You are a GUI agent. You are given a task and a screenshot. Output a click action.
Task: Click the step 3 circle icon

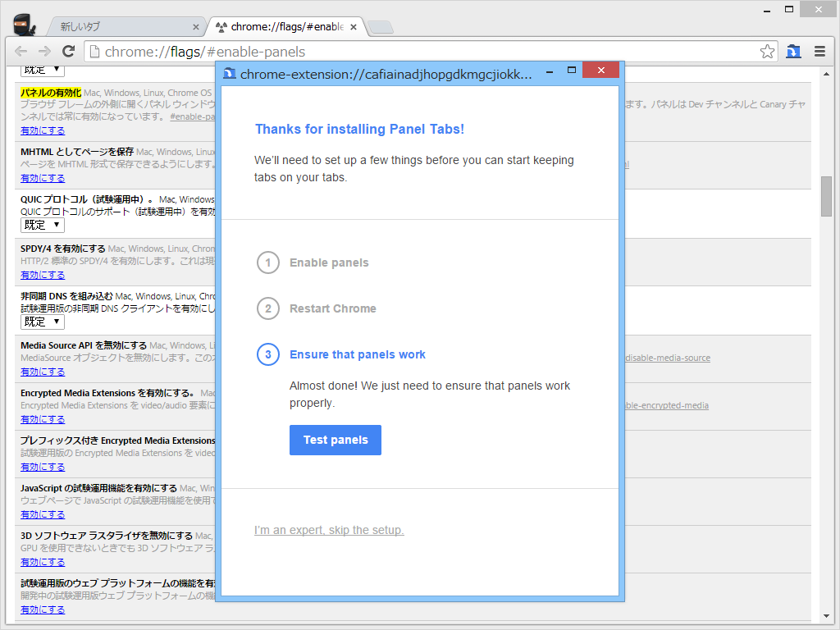268,354
